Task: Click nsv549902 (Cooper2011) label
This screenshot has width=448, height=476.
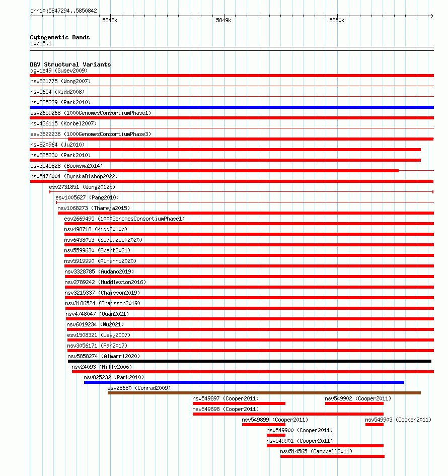Action: pyautogui.click(x=358, y=399)
